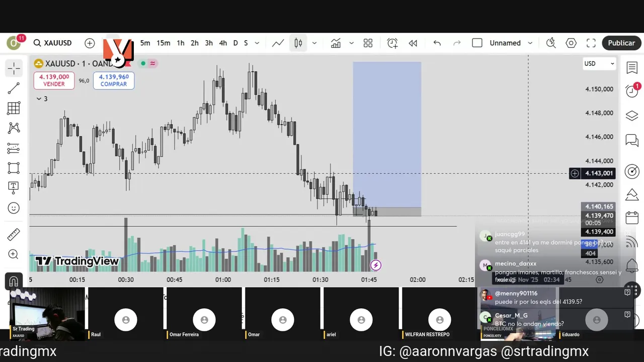Open the watchlist panel icon
Screen dimensions: 644x362
click(632, 67)
